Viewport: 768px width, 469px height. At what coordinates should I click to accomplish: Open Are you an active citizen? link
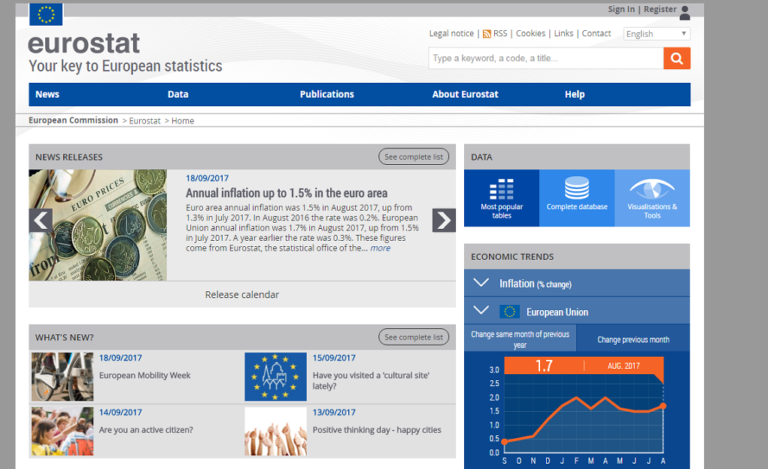click(146, 430)
